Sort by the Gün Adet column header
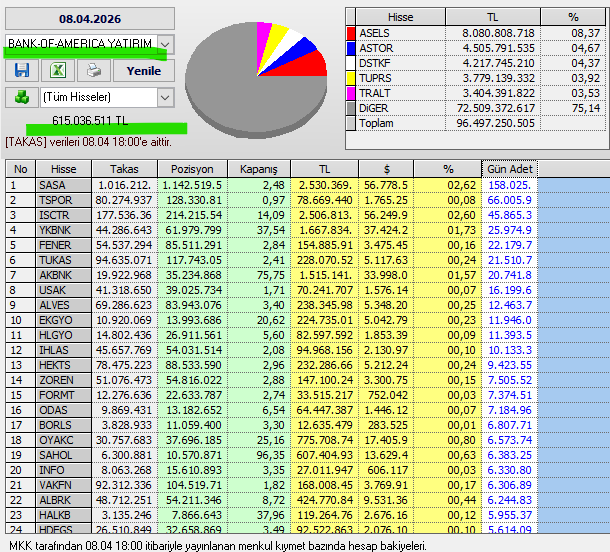 tap(510, 169)
